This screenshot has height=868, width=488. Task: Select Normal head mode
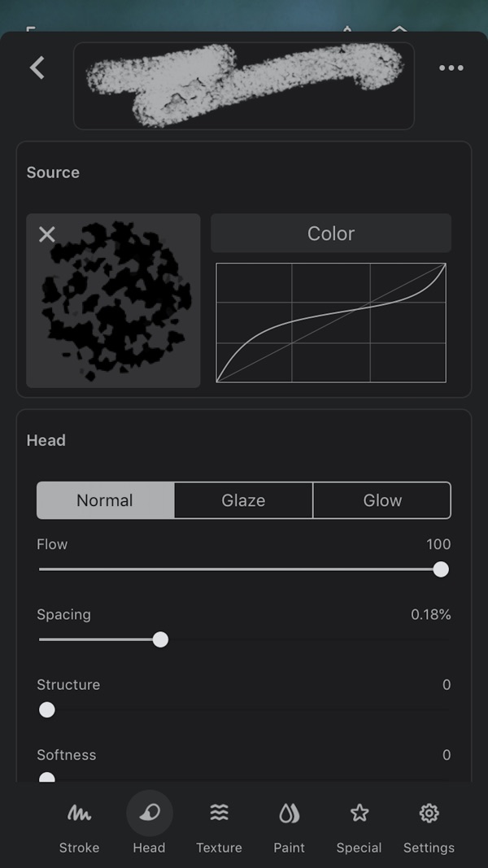(105, 500)
